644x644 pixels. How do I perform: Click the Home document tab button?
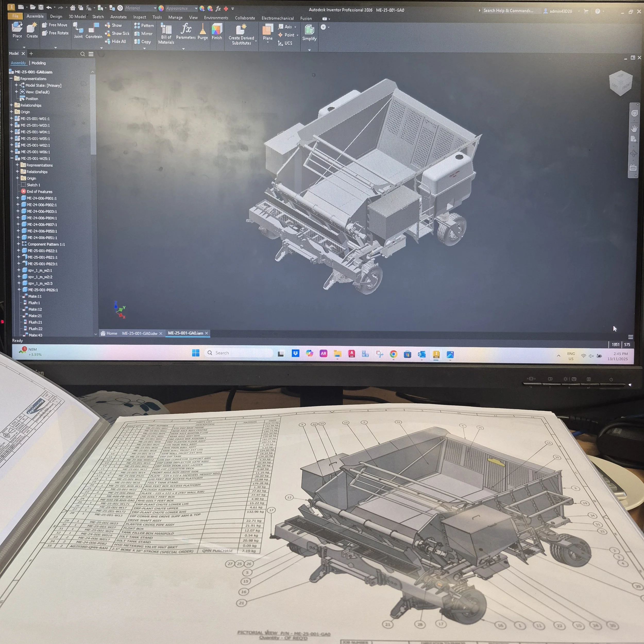coord(109,333)
